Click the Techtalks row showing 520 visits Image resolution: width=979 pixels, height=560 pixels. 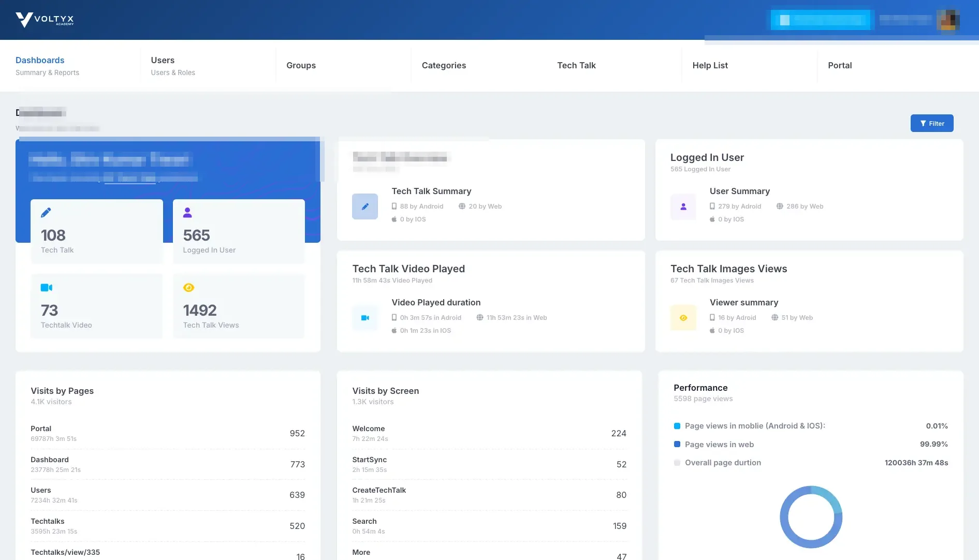[168, 526]
